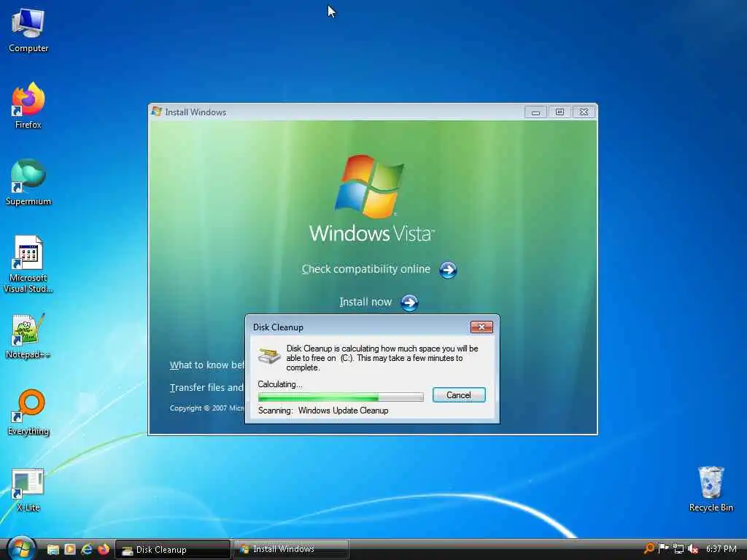The height and width of the screenshot is (560, 747).
Task: Click the Install Windows title bar icon
Action: coord(157,112)
